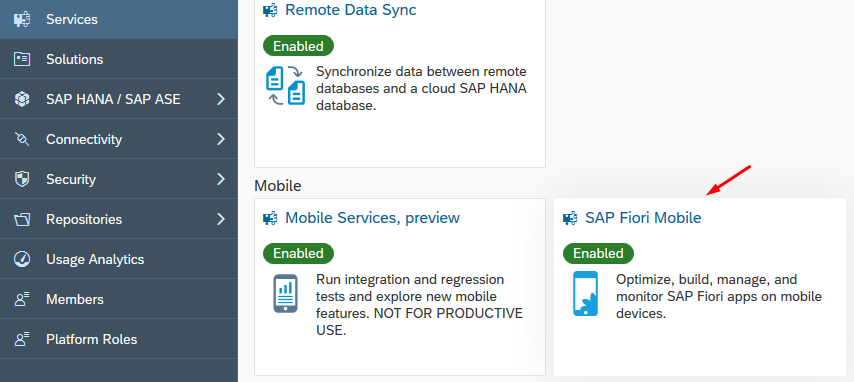Expand the Connectivity chevron

click(x=221, y=139)
